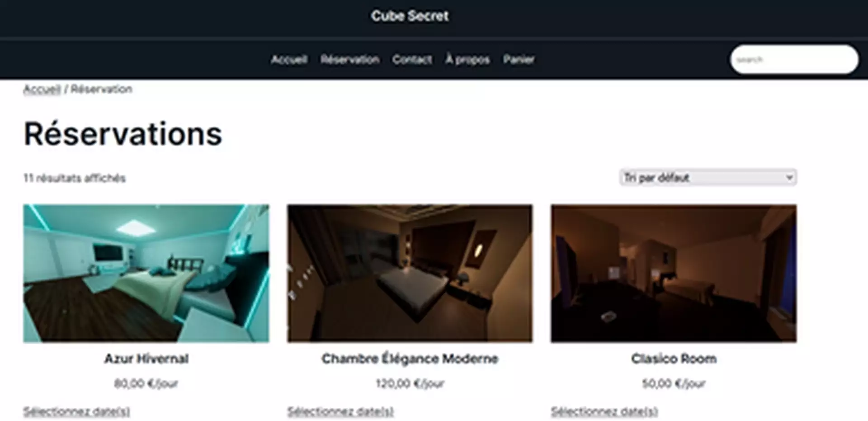Image resolution: width=868 pixels, height=421 pixels.
Task: Click into the search field
Action: [x=794, y=59]
